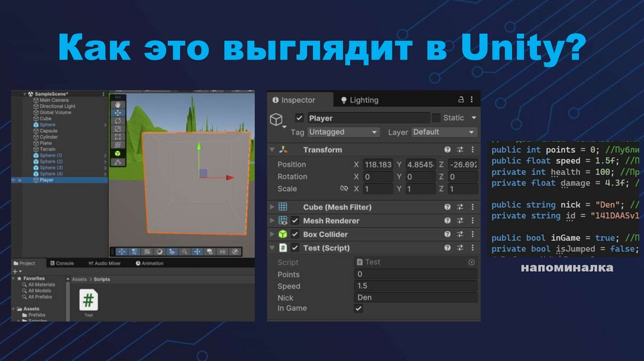Open the Inspector lock icon
The width and height of the screenshot is (644, 361).
point(461,99)
